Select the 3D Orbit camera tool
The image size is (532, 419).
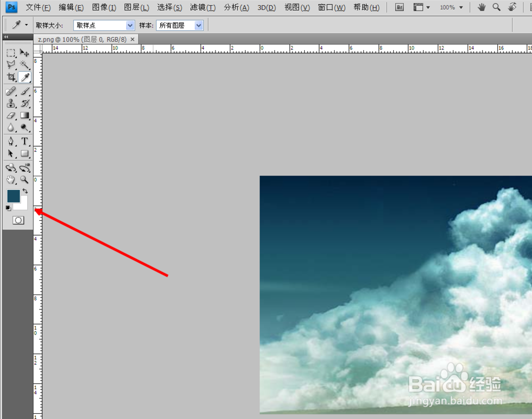point(24,167)
